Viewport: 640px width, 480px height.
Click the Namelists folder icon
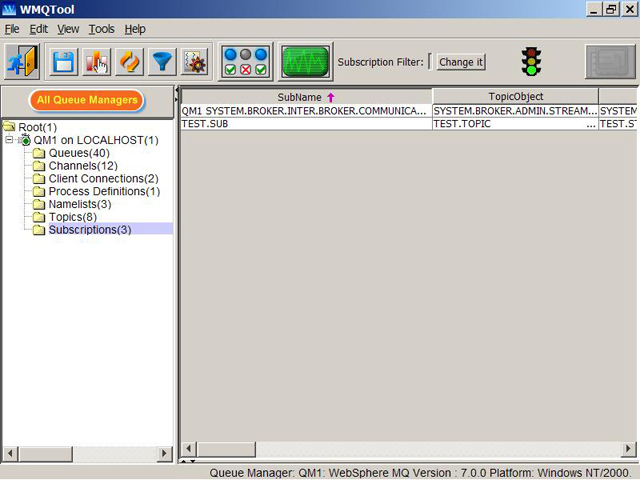click(39, 204)
